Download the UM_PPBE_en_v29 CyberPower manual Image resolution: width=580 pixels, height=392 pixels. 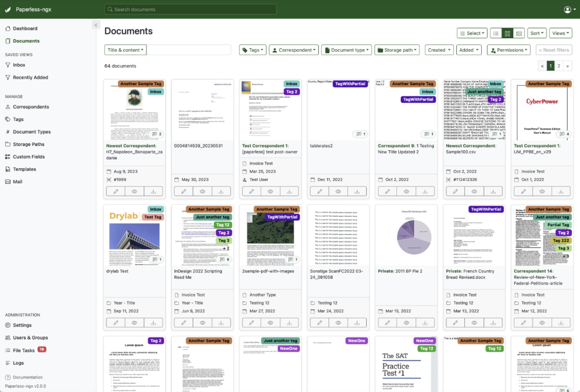click(x=561, y=191)
